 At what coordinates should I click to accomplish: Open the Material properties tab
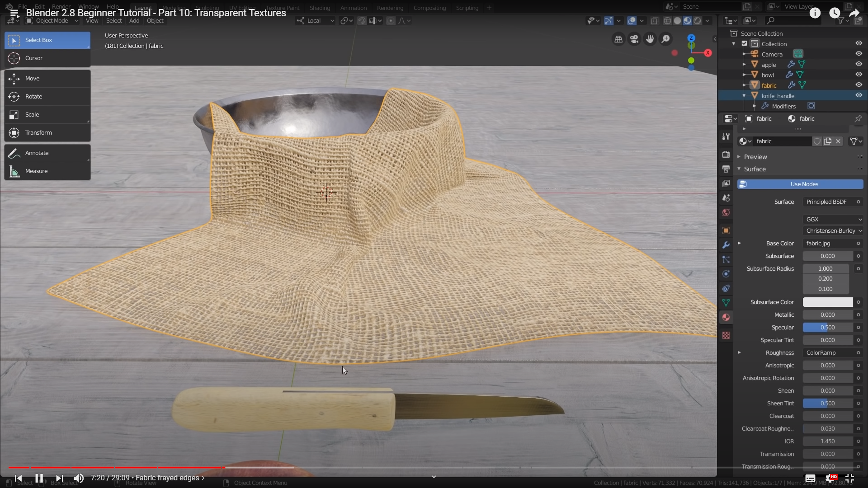tap(726, 317)
